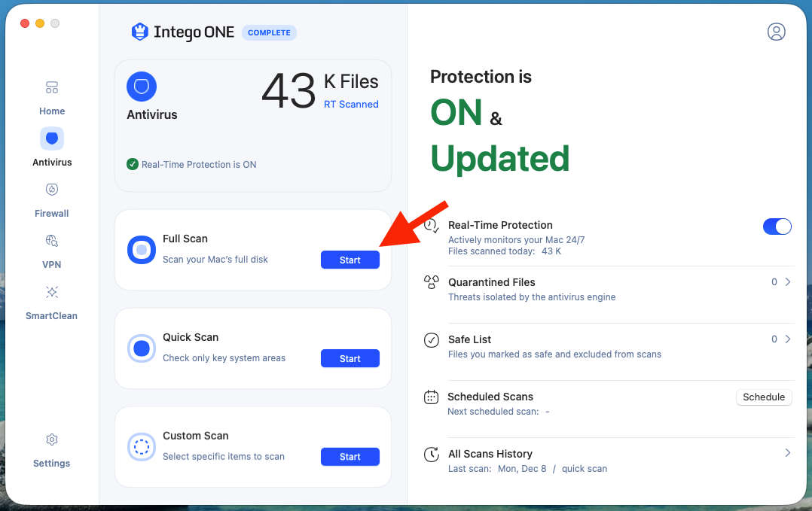This screenshot has width=812, height=511.
Task: Expand Quarantined Files with its chevron
Action: [788, 282]
